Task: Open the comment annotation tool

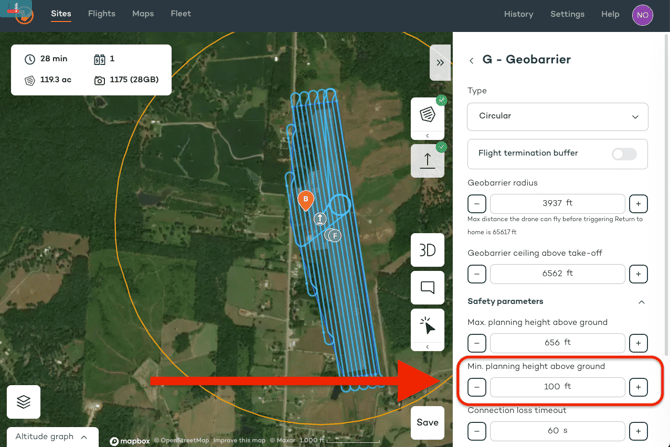Action: point(427,288)
